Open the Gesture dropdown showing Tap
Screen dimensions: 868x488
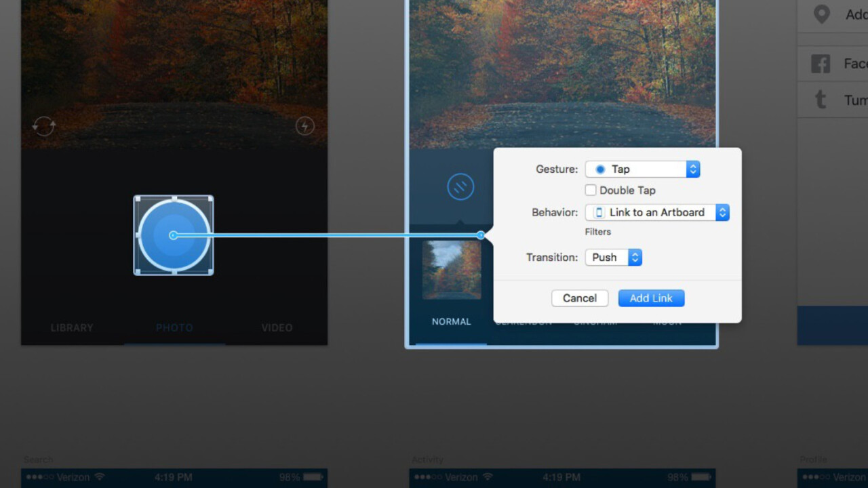(x=642, y=169)
